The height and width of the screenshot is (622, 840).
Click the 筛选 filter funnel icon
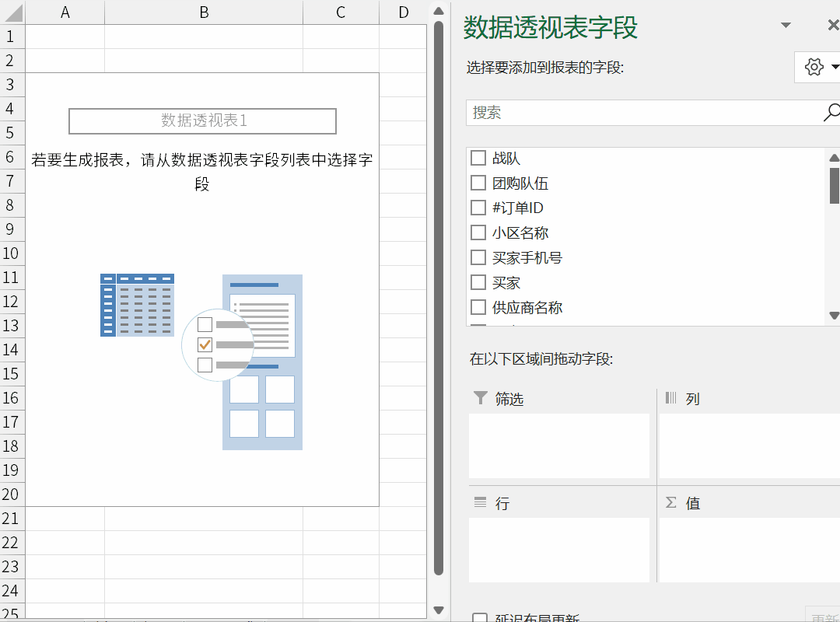click(481, 398)
